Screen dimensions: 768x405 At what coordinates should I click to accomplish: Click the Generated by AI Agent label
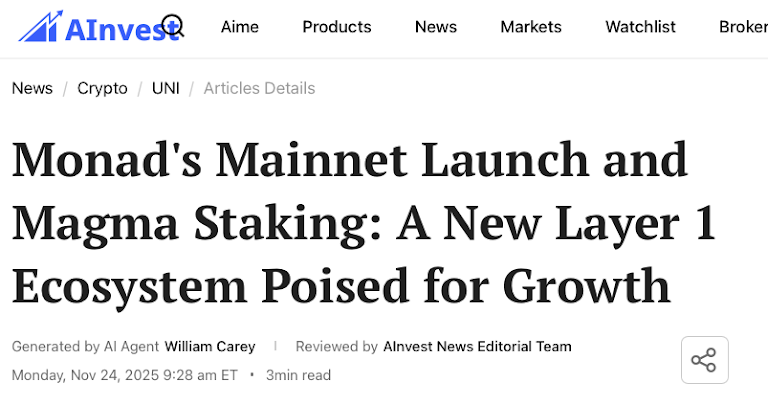coord(85,347)
